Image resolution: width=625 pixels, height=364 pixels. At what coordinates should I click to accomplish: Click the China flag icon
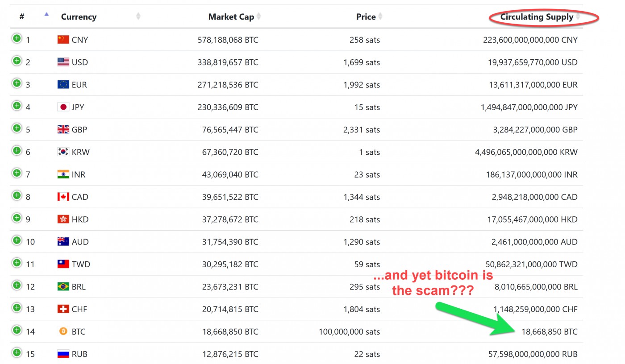63,40
